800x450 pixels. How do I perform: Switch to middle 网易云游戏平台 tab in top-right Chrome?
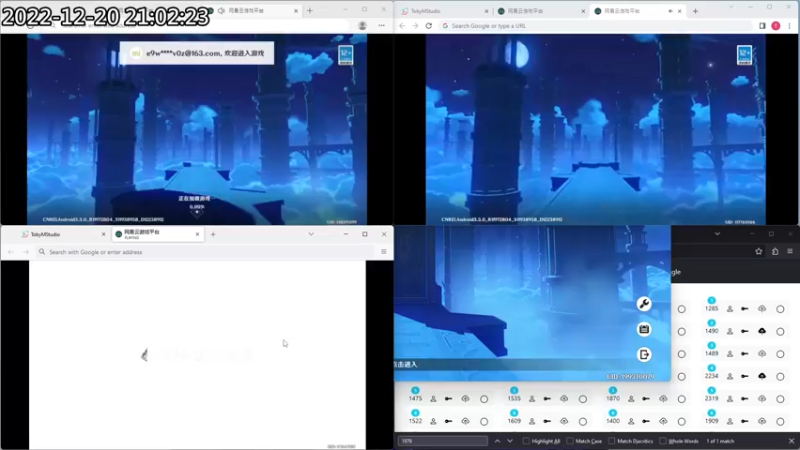tap(541, 11)
